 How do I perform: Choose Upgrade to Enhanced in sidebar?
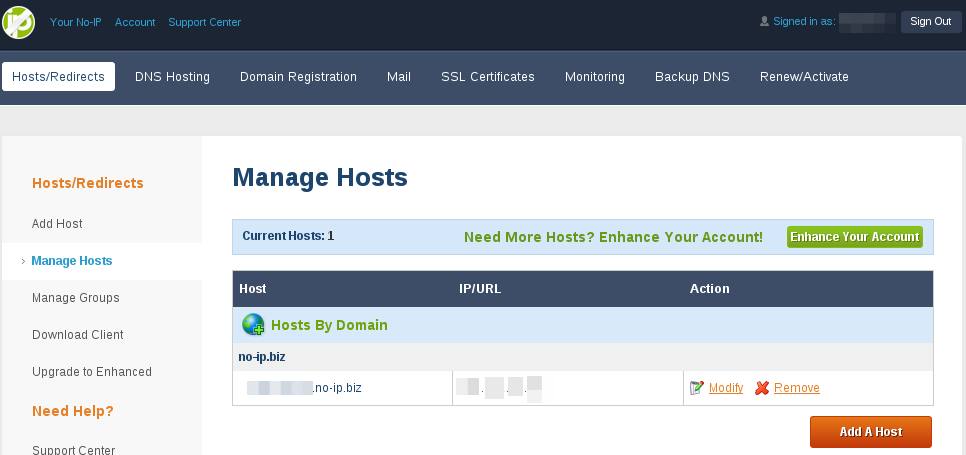click(x=92, y=372)
